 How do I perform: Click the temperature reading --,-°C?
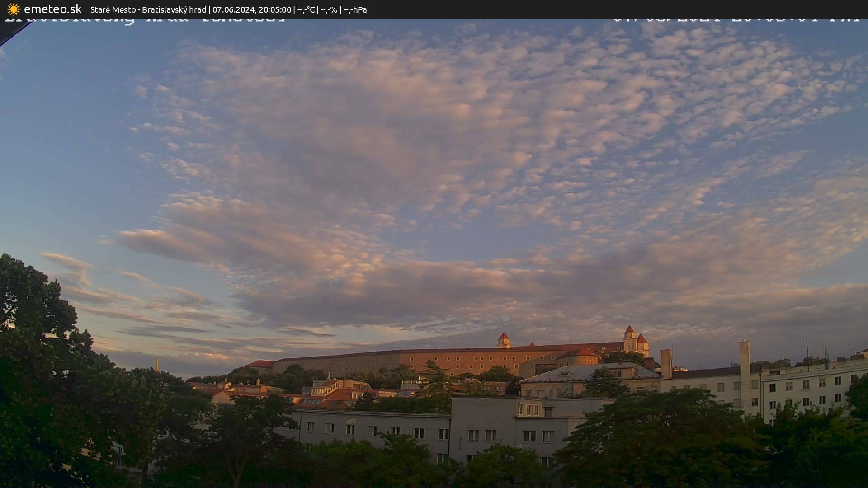306,9
